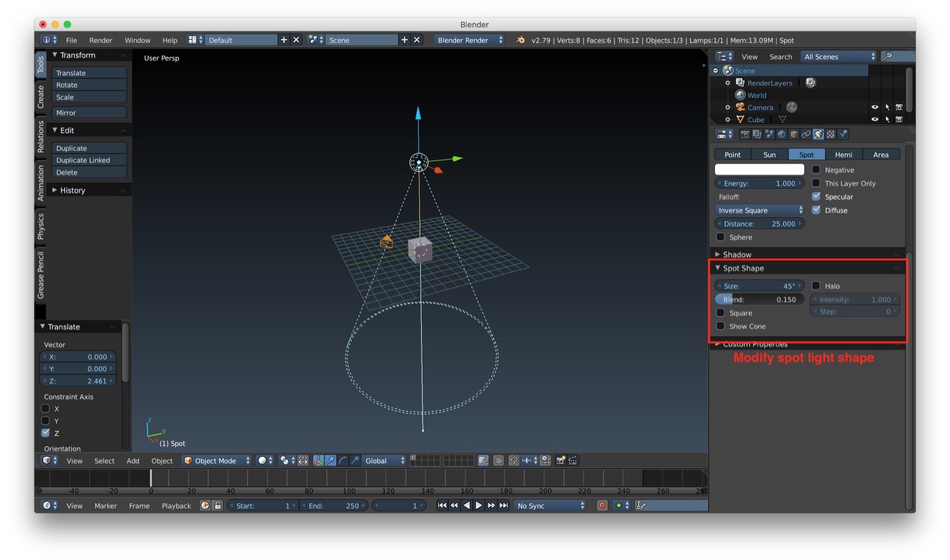Click the outliner search magnifier icon
Screen dimensions: 950x560
tap(887, 56)
